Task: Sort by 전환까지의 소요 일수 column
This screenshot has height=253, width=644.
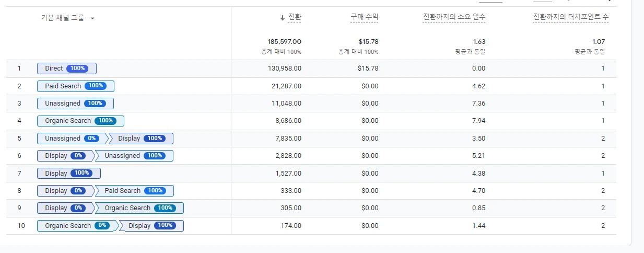Action: click(454, 18)
